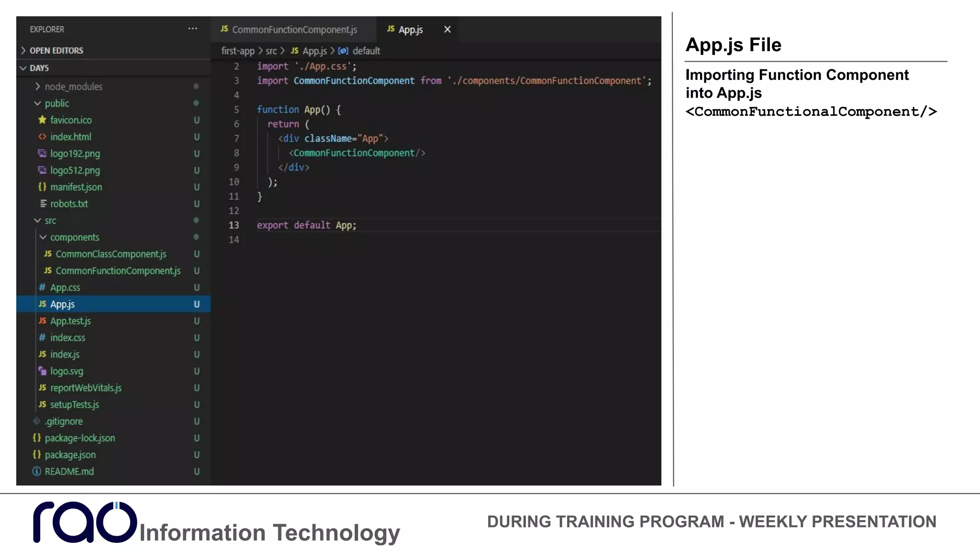Open favicon.ico in the explorer

(71, 120)
